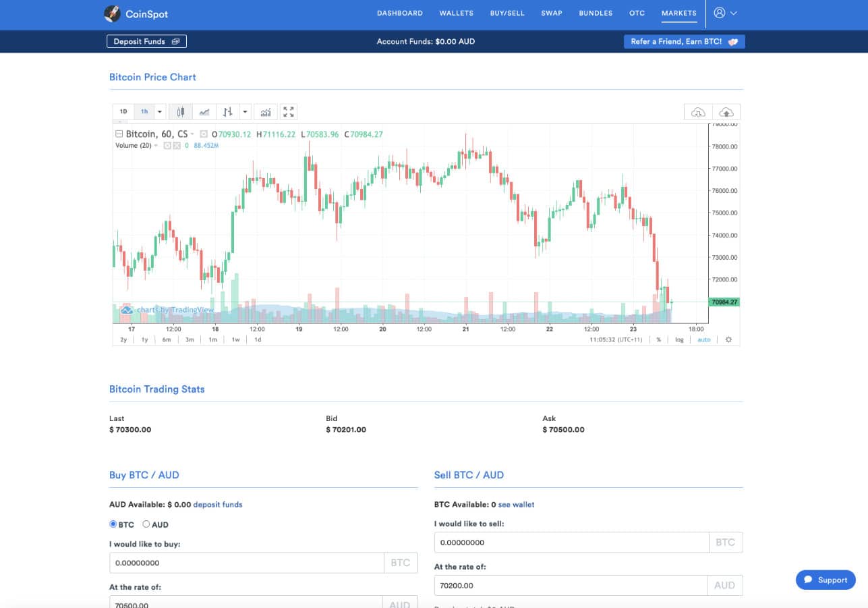
Task: Open the indicators icon on chart toolbar
Action: pyautogui.click(x=266, y=112)
